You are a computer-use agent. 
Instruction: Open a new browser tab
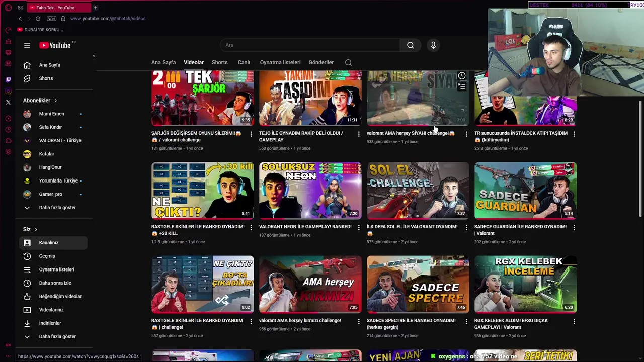pos(95,8)
